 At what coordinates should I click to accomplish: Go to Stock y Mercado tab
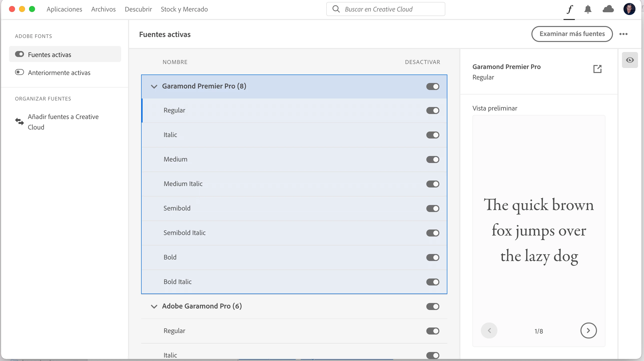tap(184, 9)
